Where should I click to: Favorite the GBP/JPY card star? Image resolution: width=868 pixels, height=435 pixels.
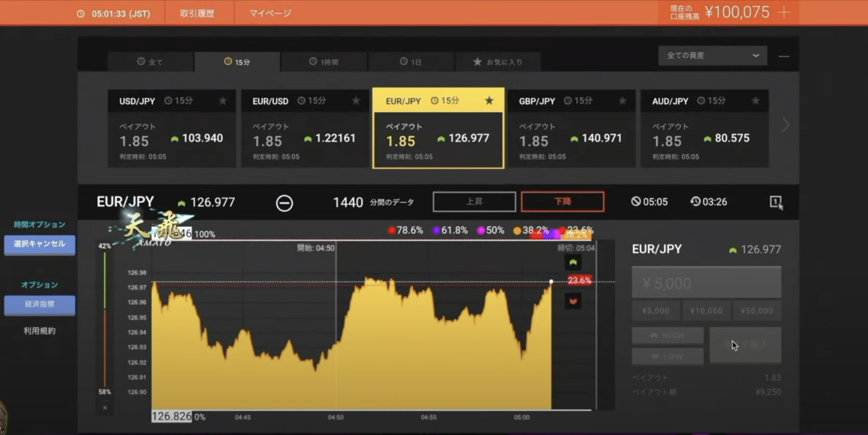pos(622,101)
